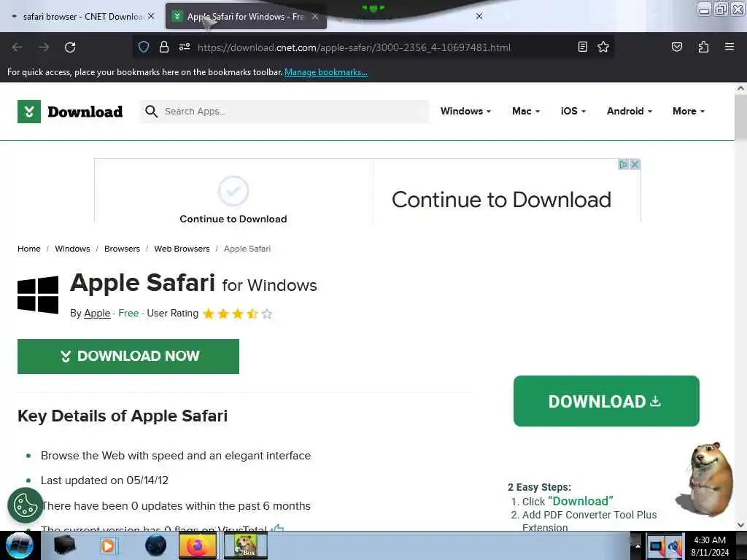This screenshot has height=560, width=747.
Task: Open site permissions icon in address bar
Action: [185, 47]
